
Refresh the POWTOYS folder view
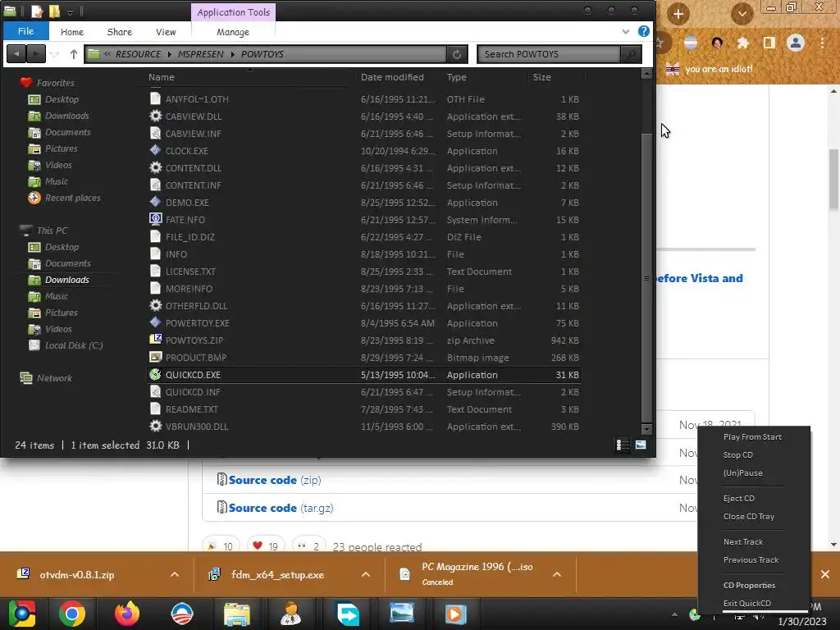click(457, 54)
